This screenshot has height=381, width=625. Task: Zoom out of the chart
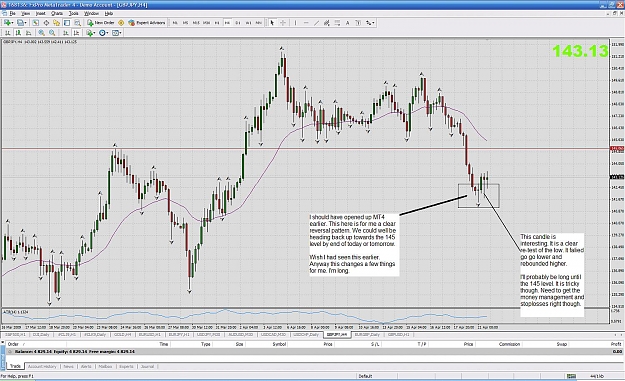click(52, 33)
